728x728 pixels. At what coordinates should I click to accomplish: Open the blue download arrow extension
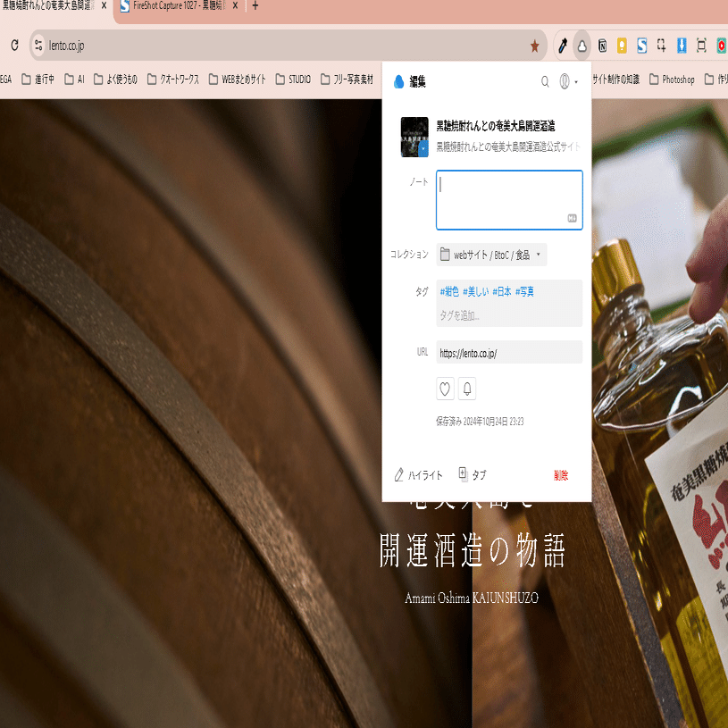682,46
